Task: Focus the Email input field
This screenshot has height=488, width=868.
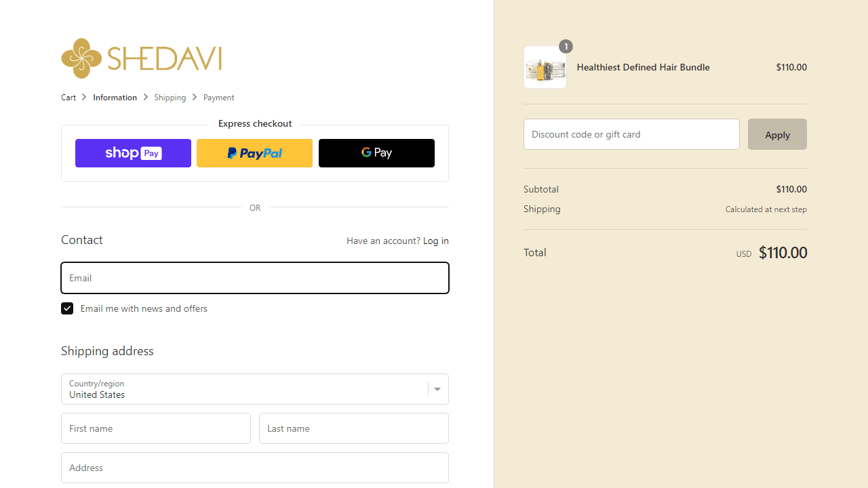Action: 255,278
